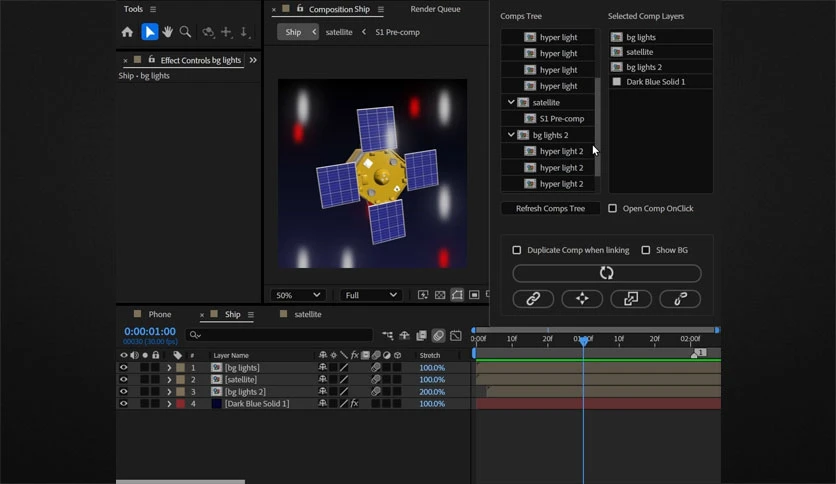The width and height of the screenshot is (836, 484).
Task: Toggle lock on Effect Controls panel
Action: coord(151,60)
